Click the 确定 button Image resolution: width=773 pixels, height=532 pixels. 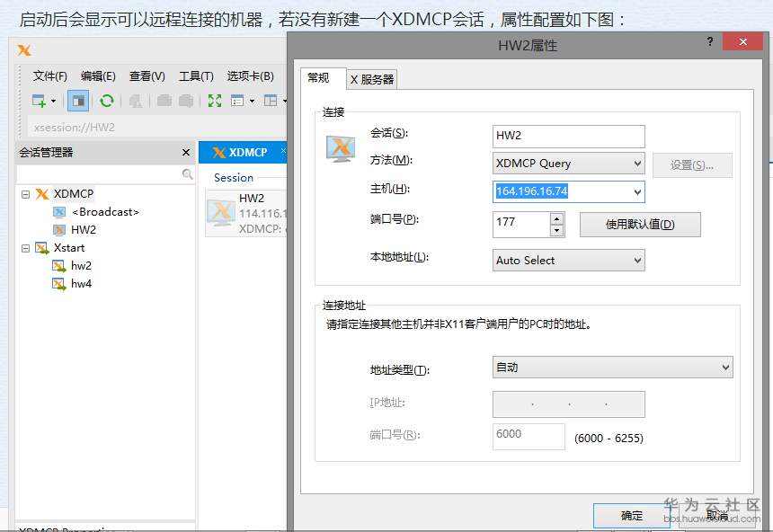(632, 516)
